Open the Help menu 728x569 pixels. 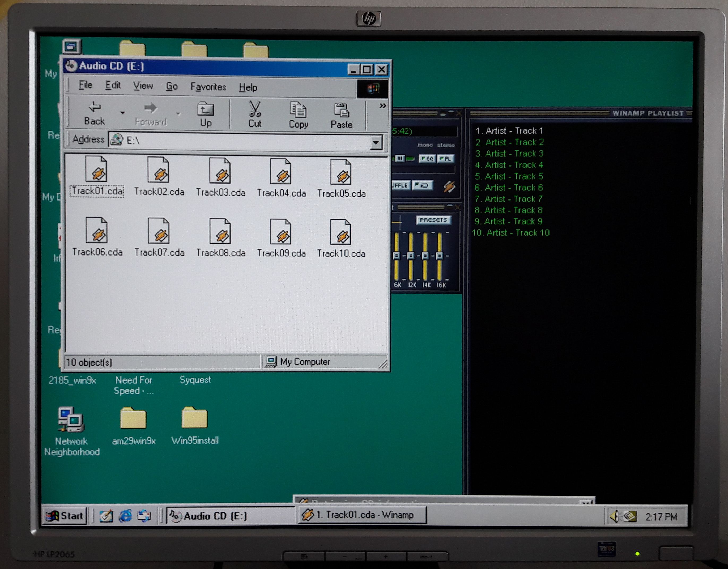point(248,88)
